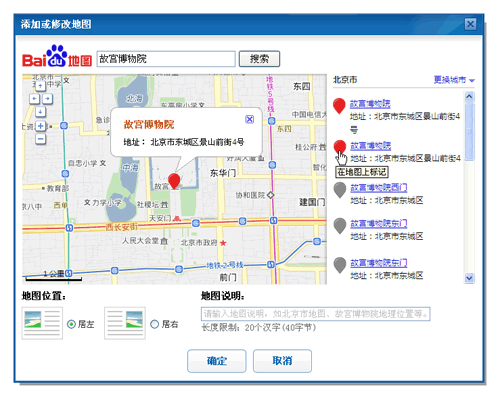Click the 搜索 button
Screen dimensions: 500x399
(x=259, y=59)
